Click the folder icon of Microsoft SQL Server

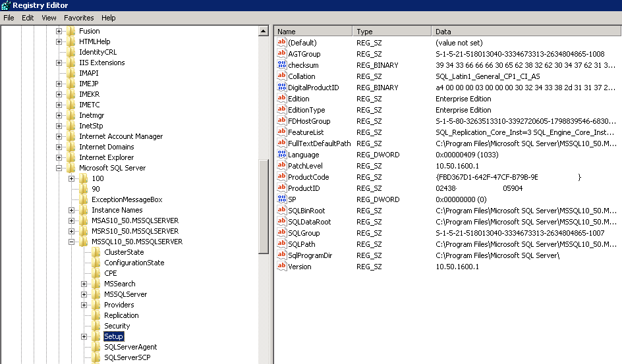[71, 168]
